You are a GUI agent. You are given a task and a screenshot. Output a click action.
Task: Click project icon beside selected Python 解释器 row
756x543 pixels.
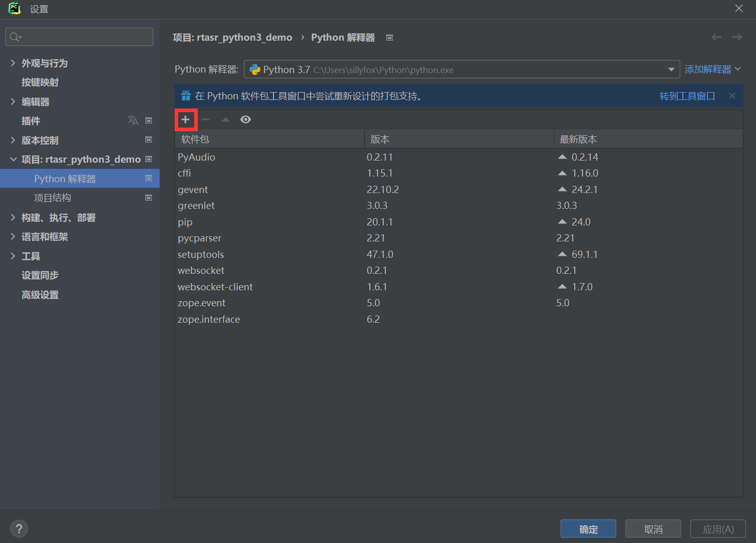148,178
